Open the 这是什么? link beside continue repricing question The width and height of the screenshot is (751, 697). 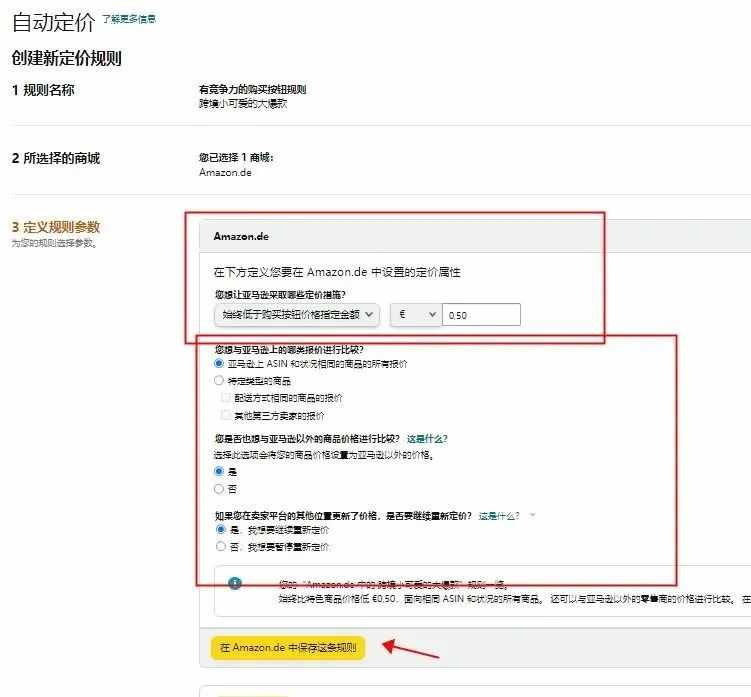[499, 515]
